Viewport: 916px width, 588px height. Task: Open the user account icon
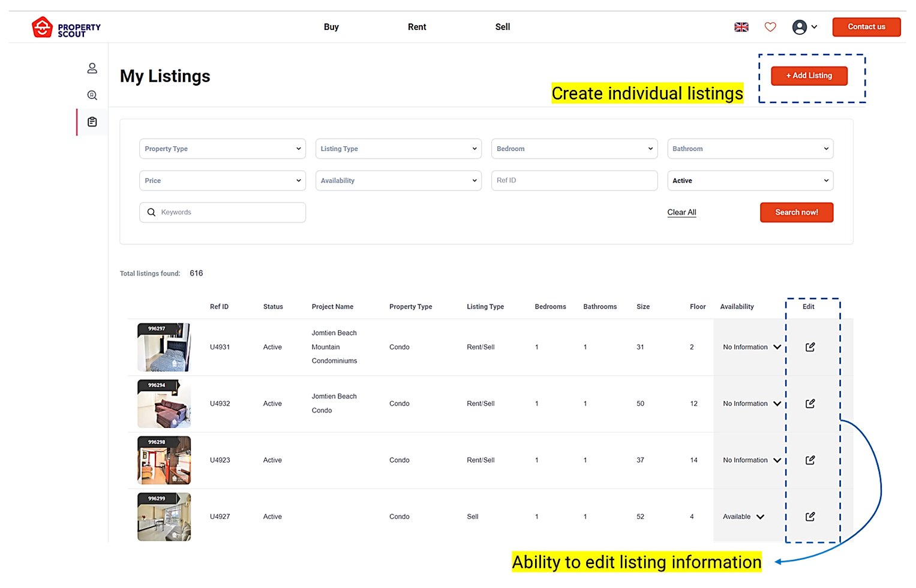point(800,27)
